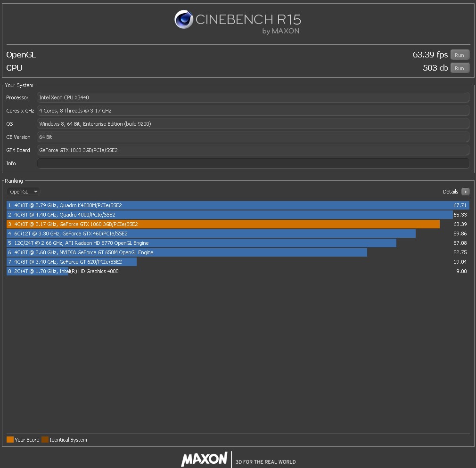Click score value 57.08
476x468 pixels.
(x=460, y=243)
